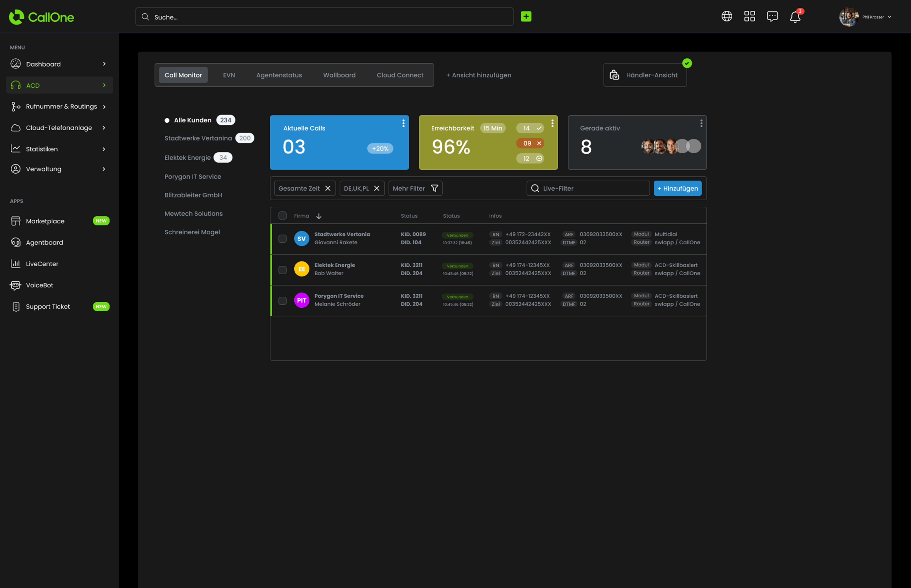Click the active agents avatar group
This screenshot has height=588, width=911.
point(671,146)
